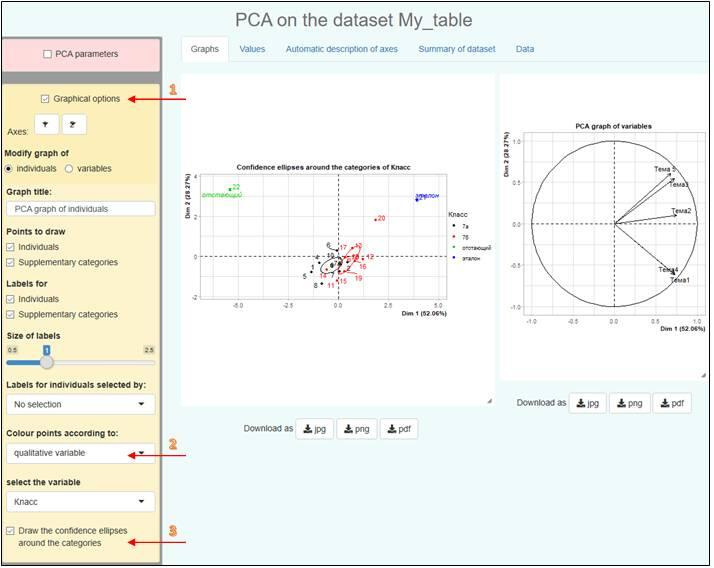Toggle the PCA parameters checkbox
Image resolution: width=714 pixels, height=568 pixels.
click(x=48, y=54)
